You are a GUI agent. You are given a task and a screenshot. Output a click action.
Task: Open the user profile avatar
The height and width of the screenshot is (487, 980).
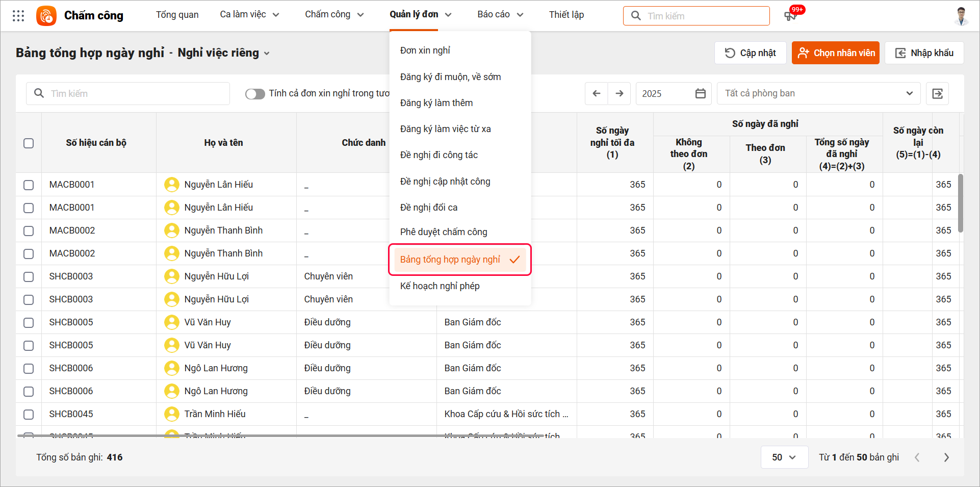[961, 16]
